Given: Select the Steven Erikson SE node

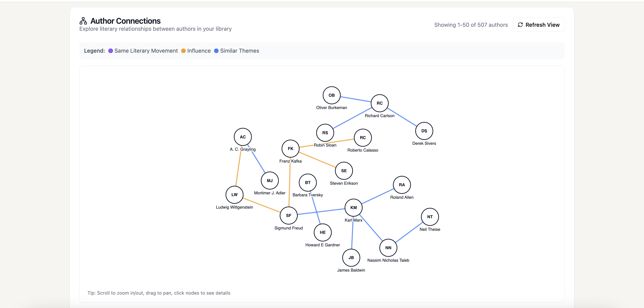Looking at the screenshot, I should [344, 171].
